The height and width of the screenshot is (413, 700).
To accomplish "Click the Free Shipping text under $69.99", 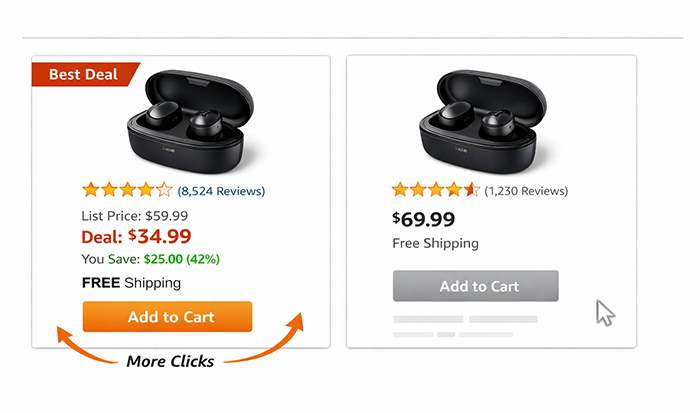I will pos(435,243).
